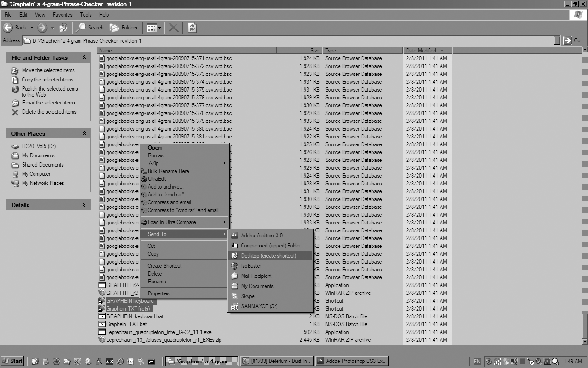Sort by the Date Modified column header
Viewport: 588px width, 368px height.
(428, 51)
